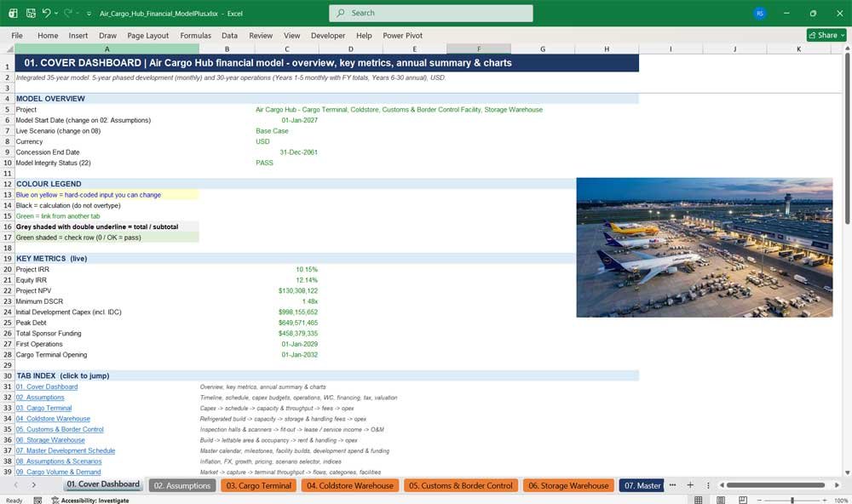Open the File menu
The image size is (852, 504).
click(17, 35)
